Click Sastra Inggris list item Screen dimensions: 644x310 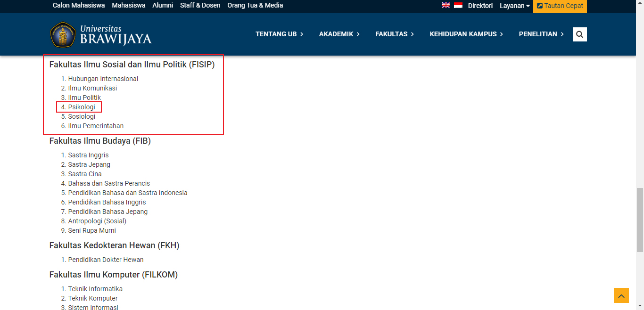pos(88,155)
